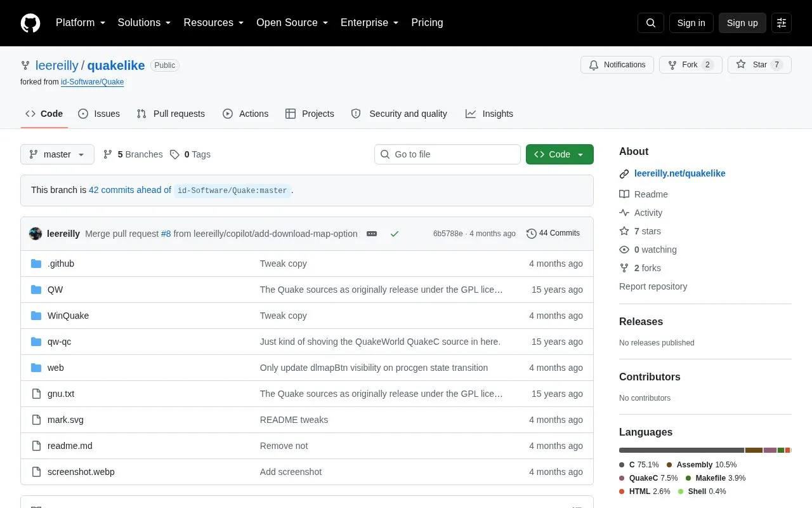Open the search magnifier button

click(651, 23)
